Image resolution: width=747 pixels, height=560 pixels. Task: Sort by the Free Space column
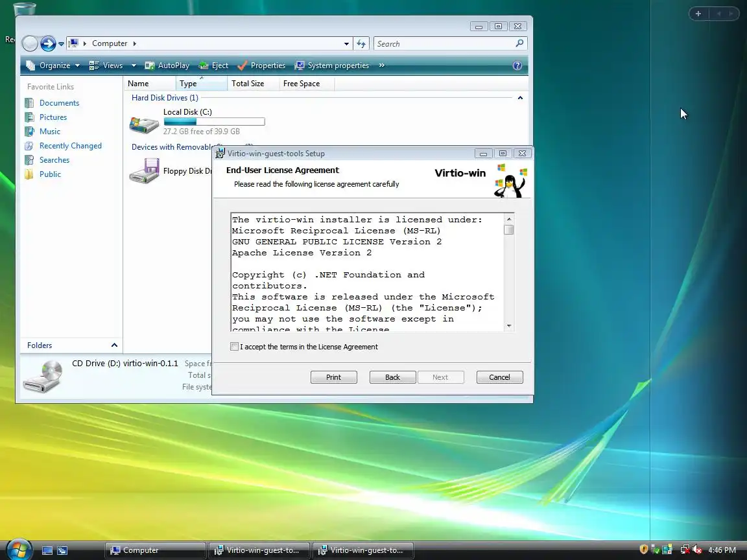306,84
